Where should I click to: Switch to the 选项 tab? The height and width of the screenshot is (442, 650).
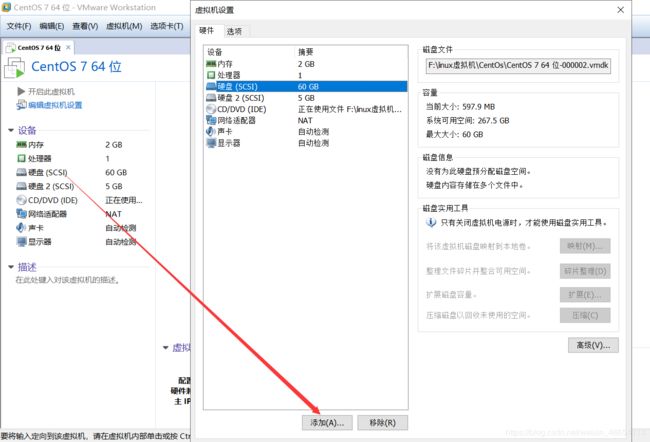coord(235,31)
